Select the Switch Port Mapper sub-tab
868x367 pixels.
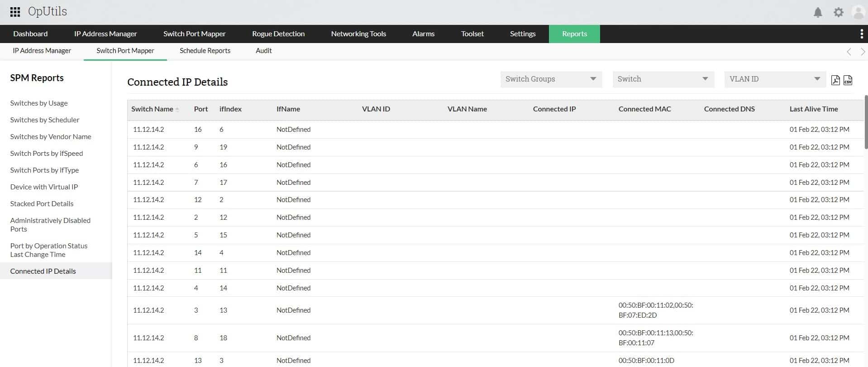click(x=125, y=51)
